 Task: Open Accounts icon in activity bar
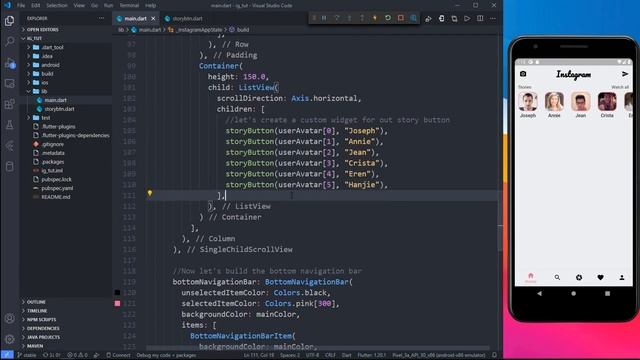click(x=9, y=318)
